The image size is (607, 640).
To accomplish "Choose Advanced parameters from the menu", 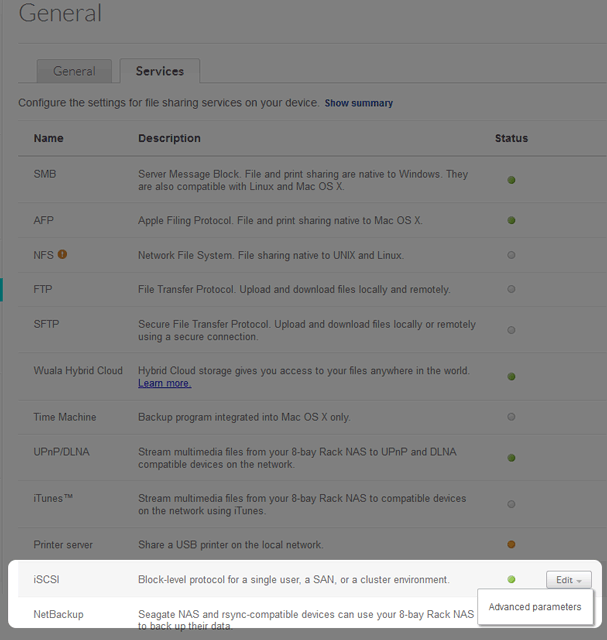I will click(x=535, y=607).
